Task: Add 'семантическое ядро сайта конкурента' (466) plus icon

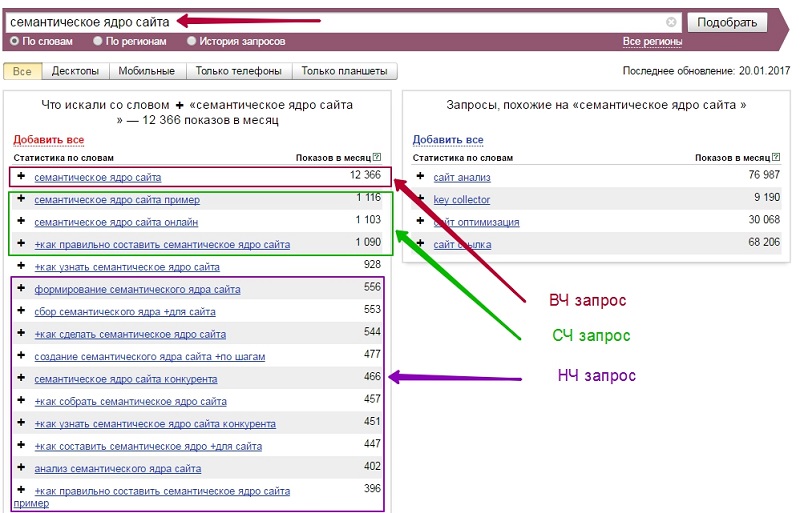Action: click(21, 378)
